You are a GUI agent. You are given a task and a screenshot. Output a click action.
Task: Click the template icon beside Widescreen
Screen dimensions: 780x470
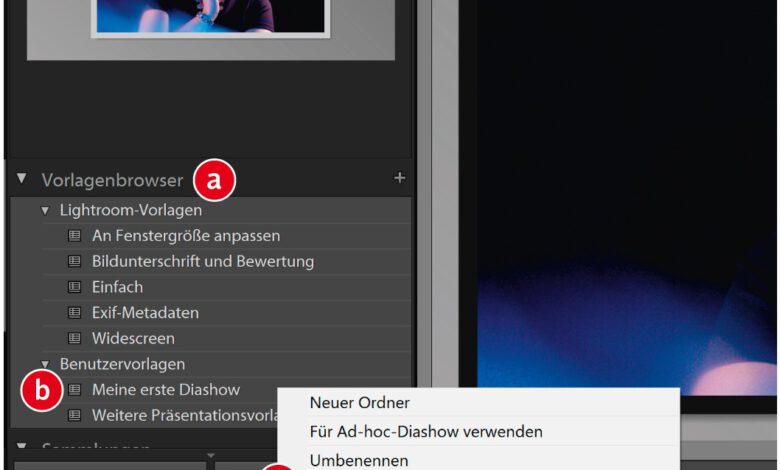74,338
